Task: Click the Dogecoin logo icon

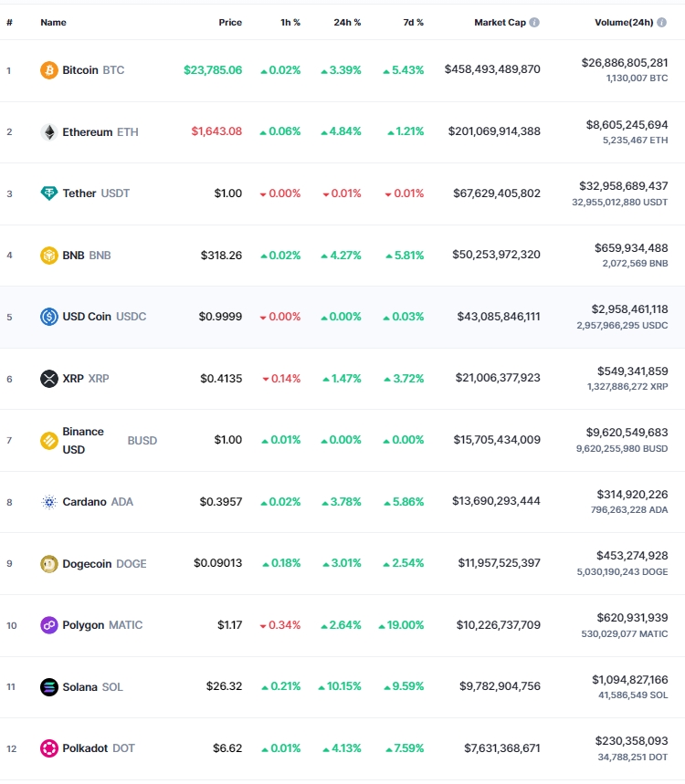Action: click(x=49, y=563)
